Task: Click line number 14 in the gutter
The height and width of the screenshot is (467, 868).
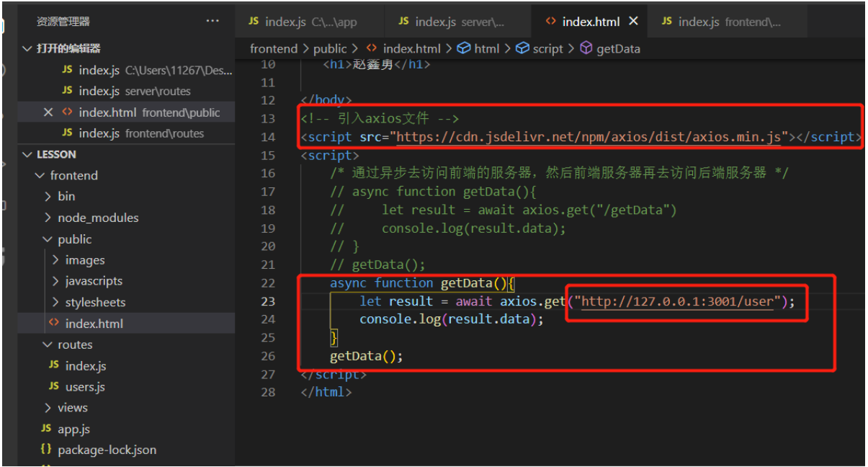Action: point(267,137)
